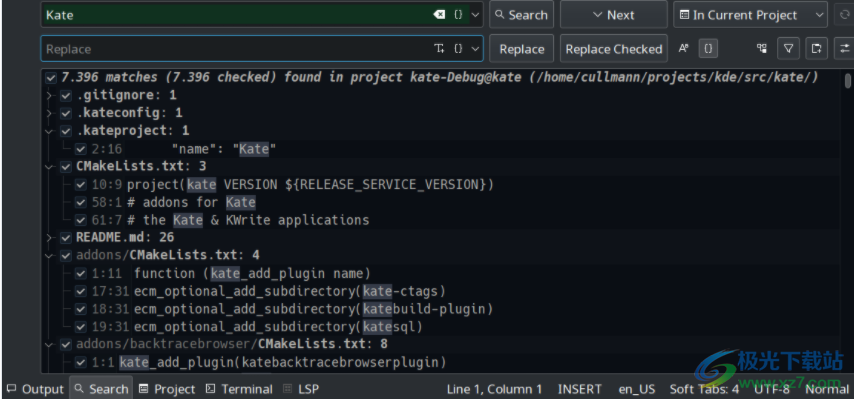Add a new search tab
Viewport: 854px width, 399px height.
[816, 48]
